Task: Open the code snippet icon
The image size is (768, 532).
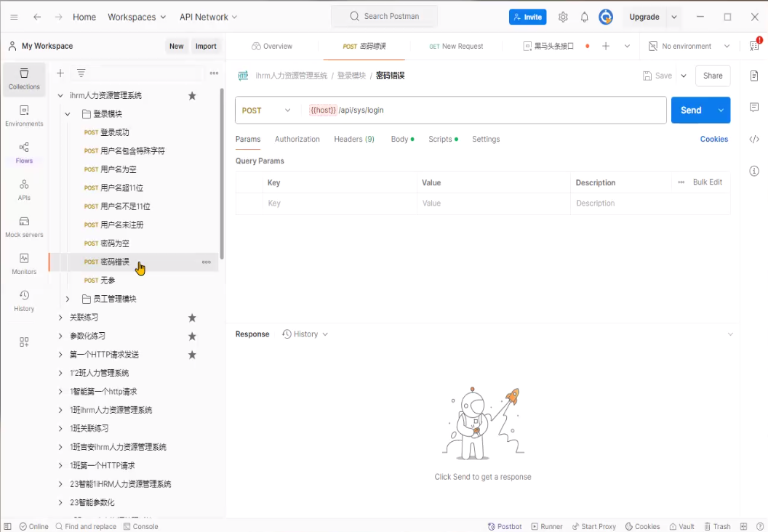Action: click(754, 139)
